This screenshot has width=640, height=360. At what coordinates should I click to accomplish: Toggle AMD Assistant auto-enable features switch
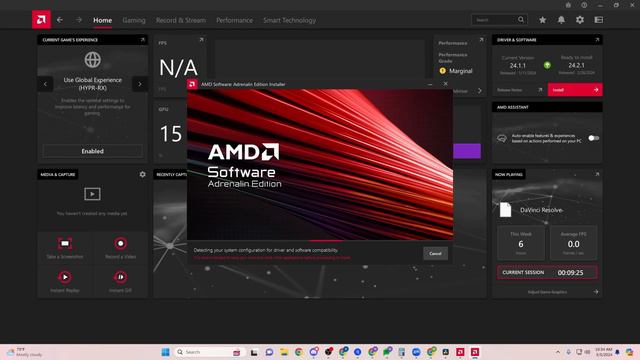593,138
